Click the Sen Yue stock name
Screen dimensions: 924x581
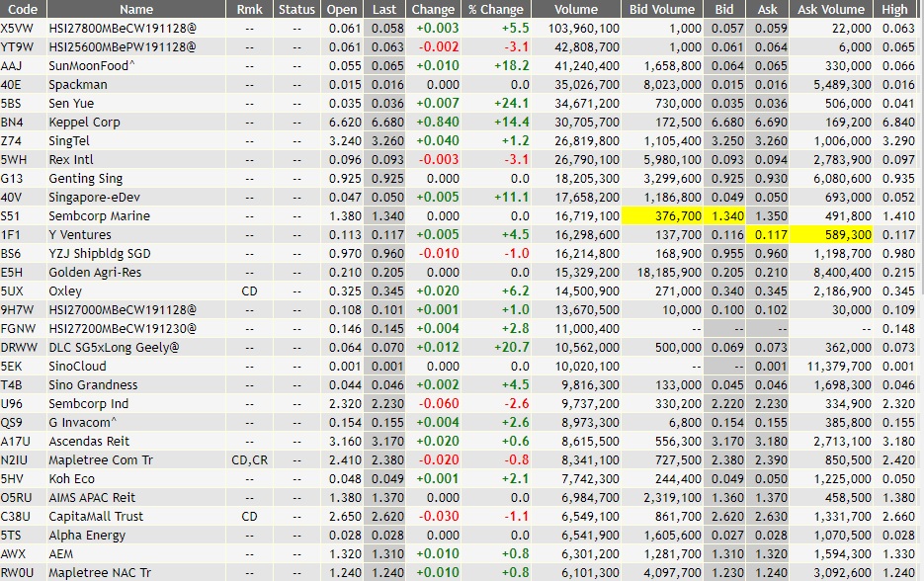click(71, 104)
